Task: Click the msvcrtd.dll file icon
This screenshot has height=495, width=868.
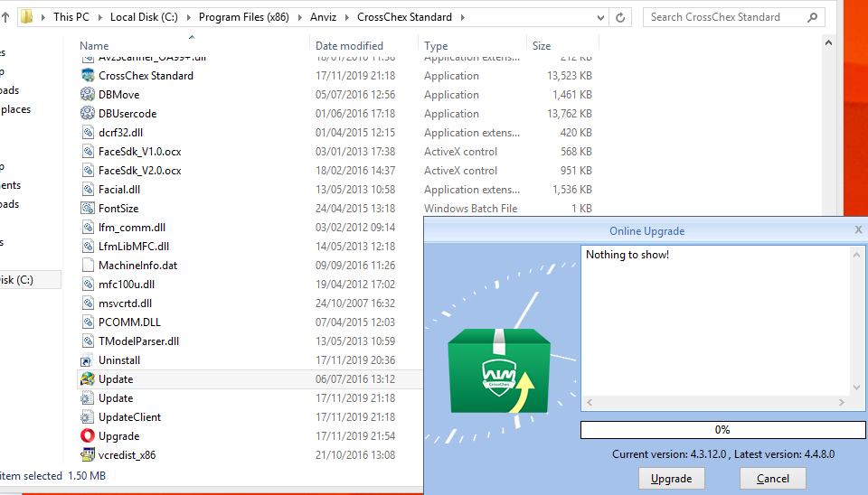Action: [88, 303]
